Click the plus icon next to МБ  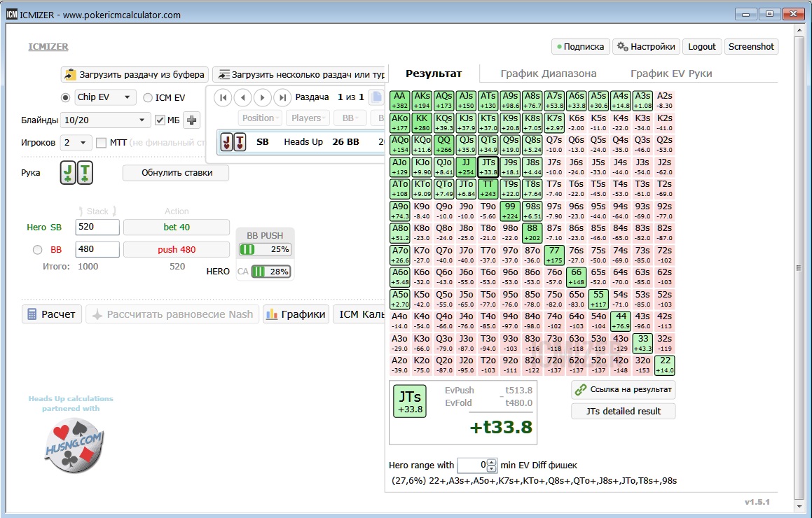coord(192,120)
